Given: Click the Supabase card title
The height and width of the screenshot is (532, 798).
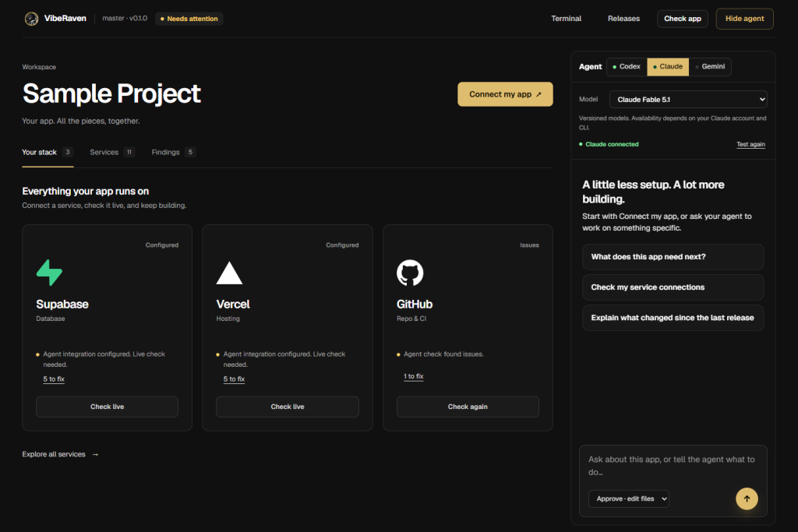Looking at the screenshot, I should click(x=62, y=304).
